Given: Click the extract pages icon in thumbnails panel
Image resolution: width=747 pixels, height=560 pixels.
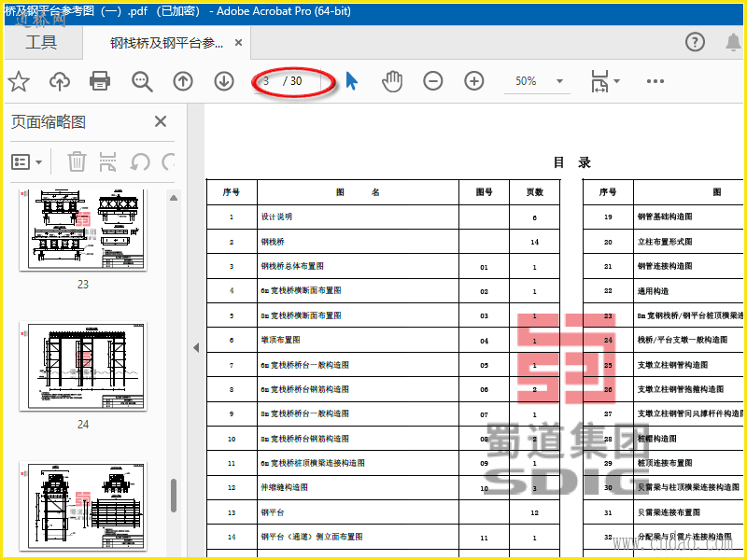Looking at the screenshot, I should [108, 161].
